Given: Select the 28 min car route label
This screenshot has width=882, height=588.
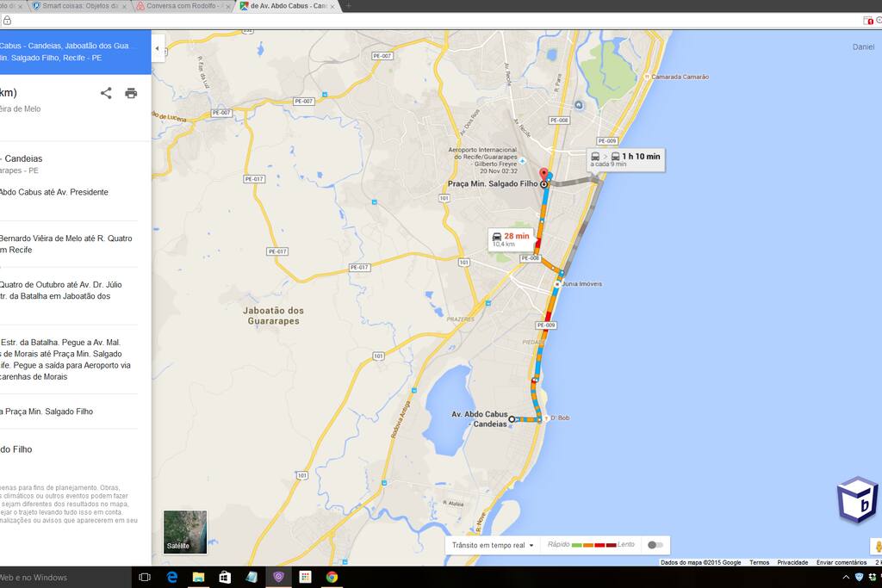Looking at the screenshot, I should click(x=511, y=239).
